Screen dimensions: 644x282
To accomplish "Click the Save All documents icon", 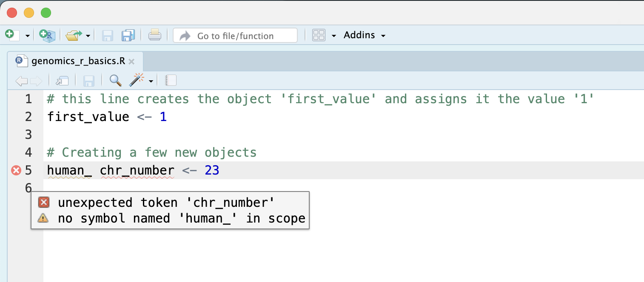I will click(128, 35).
